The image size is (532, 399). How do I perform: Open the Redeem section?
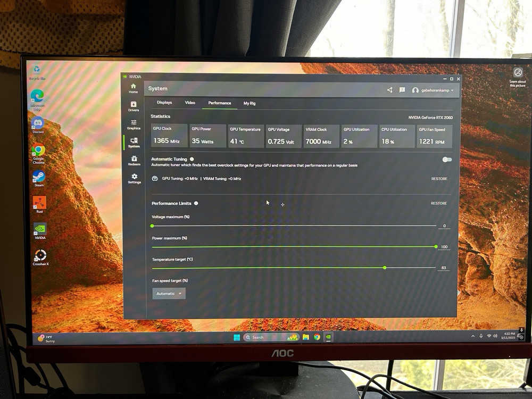134,161
